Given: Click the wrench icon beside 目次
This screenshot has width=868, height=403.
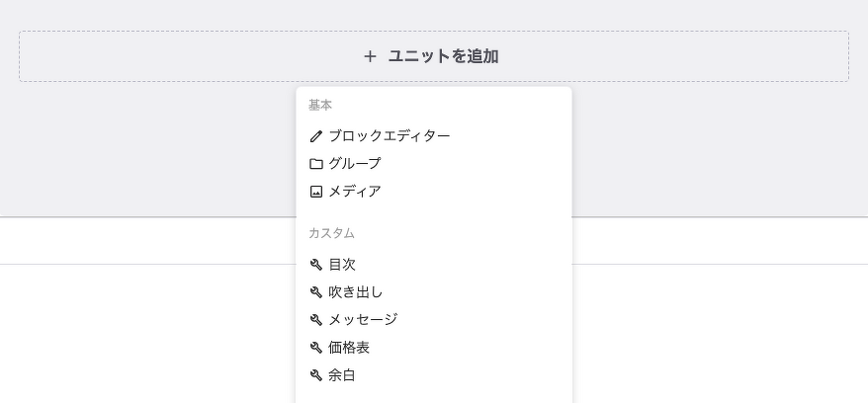Looking at the screenshot, I should coord(316,265).
